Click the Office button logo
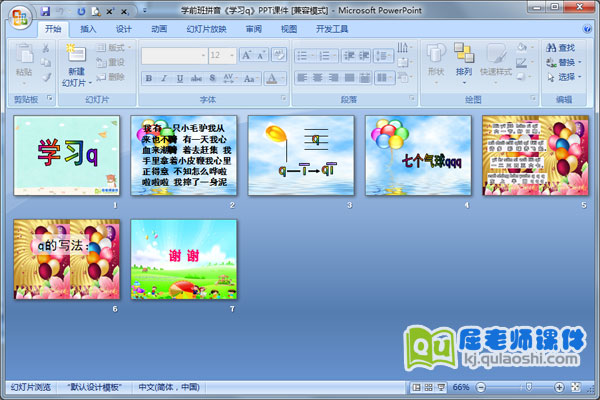Image resolution: width=600 pixels, height=400 pixels. pos(20,17)
